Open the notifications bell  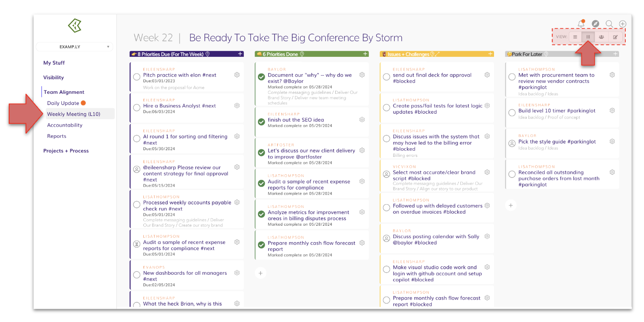(581, 24)
